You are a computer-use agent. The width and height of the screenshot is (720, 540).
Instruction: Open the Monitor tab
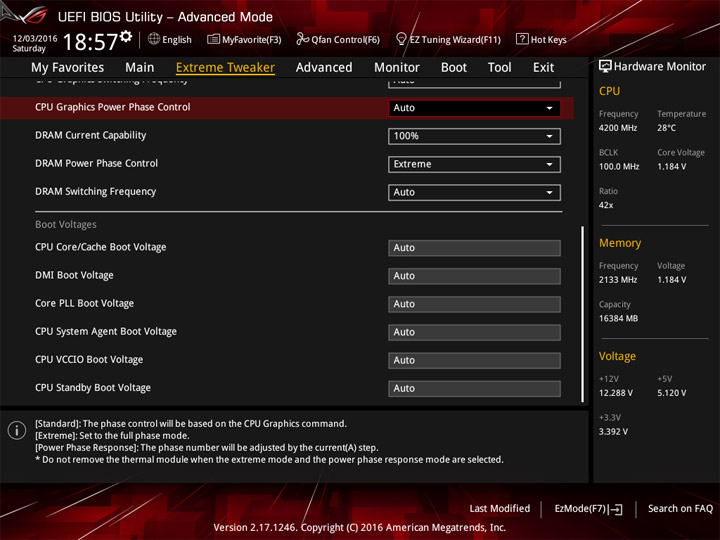coord(397,68)
